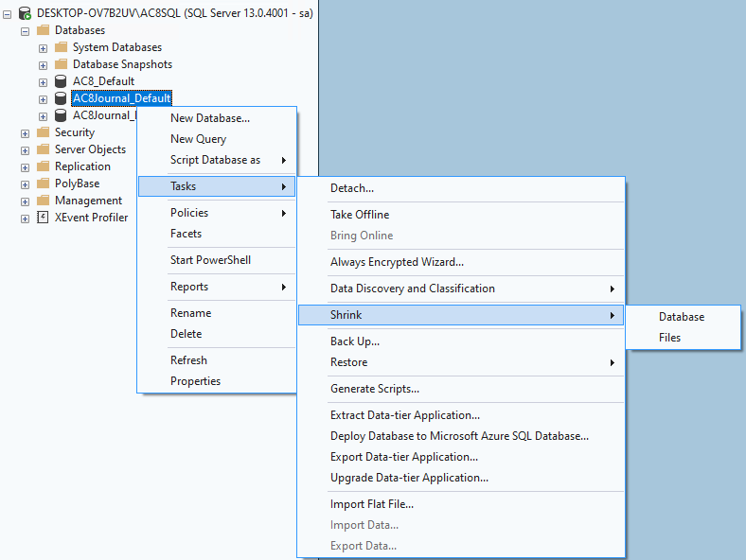Click the disabled Bring Online entry
This screenshot has height=560, width=746.
tap(460, 236)
